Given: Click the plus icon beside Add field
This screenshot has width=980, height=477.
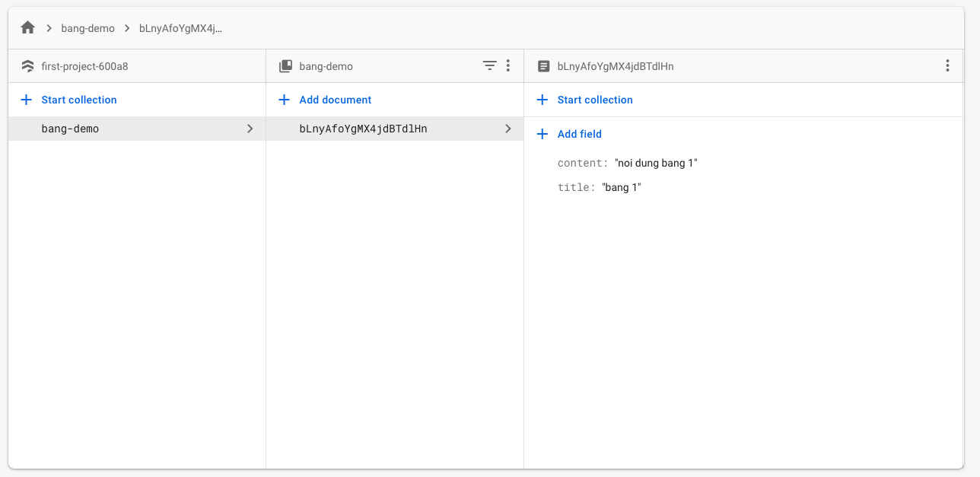Looking at the screenshot, I should [x=542, y=134].
